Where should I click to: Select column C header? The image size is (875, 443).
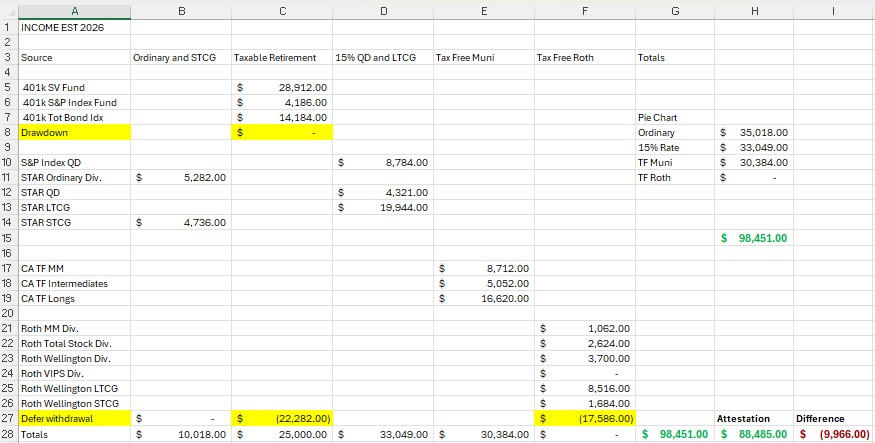pyautogui.click(x=282, y=11)
